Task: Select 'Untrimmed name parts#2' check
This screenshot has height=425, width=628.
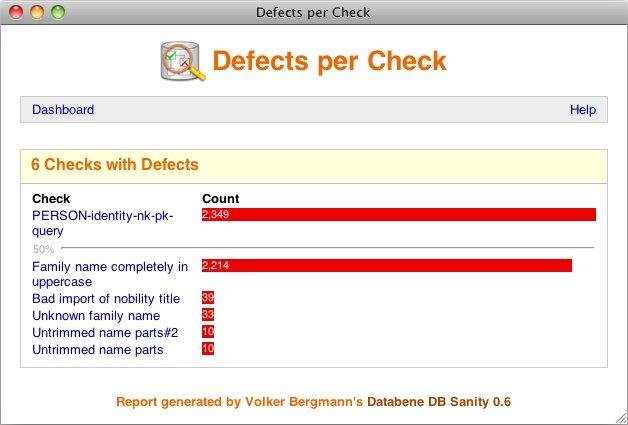Action: pyautogui.click(x=102, y=333)
